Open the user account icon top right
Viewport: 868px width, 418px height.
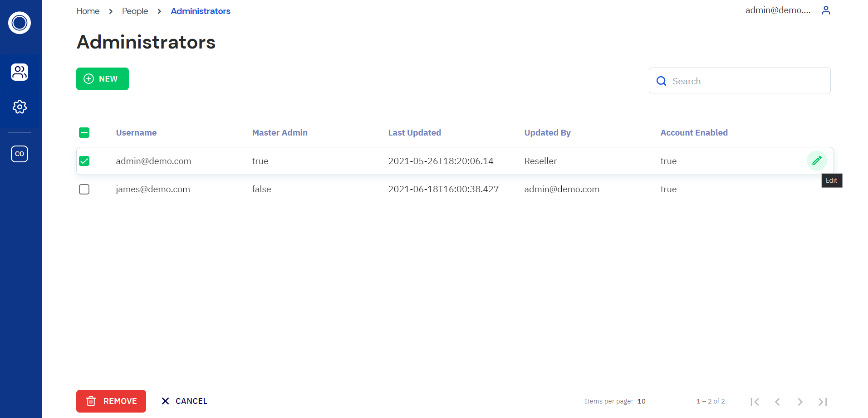click(826, 10)
